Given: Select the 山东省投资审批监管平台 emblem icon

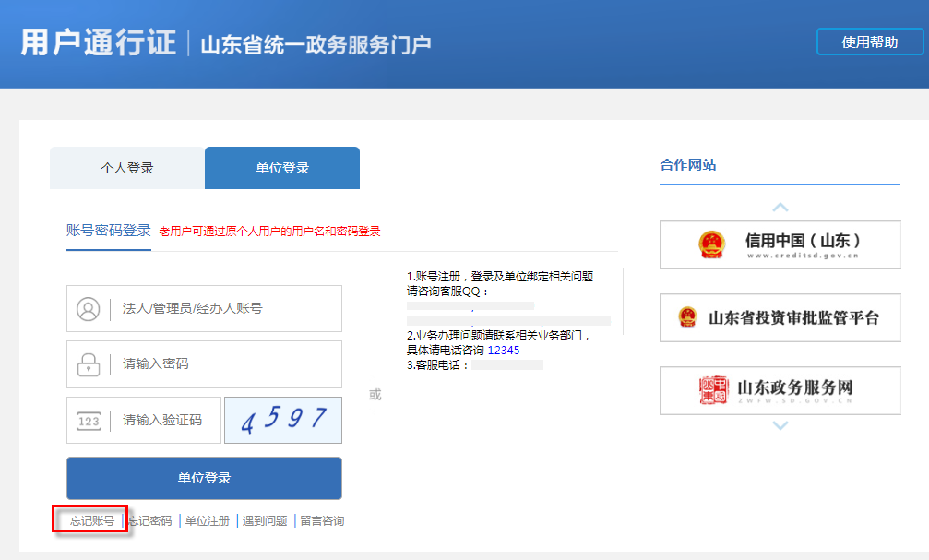Looking at the screenshot, I should click(686, 317).
